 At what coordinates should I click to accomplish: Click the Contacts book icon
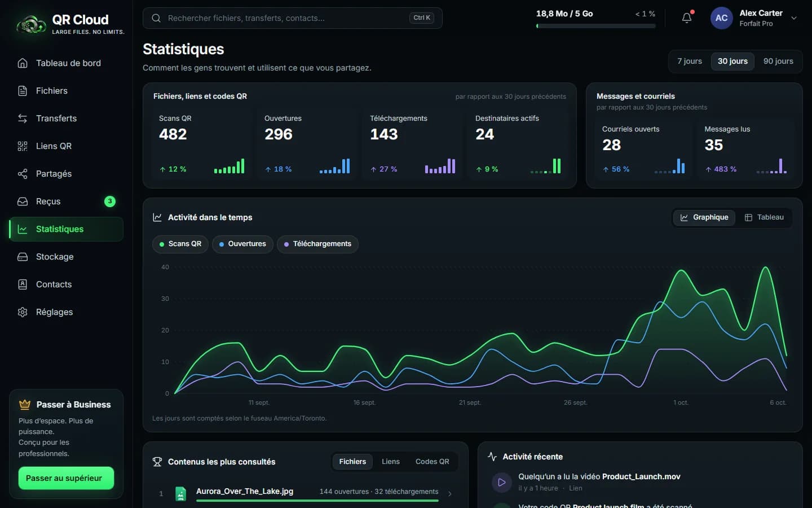(x=23, y=284)
